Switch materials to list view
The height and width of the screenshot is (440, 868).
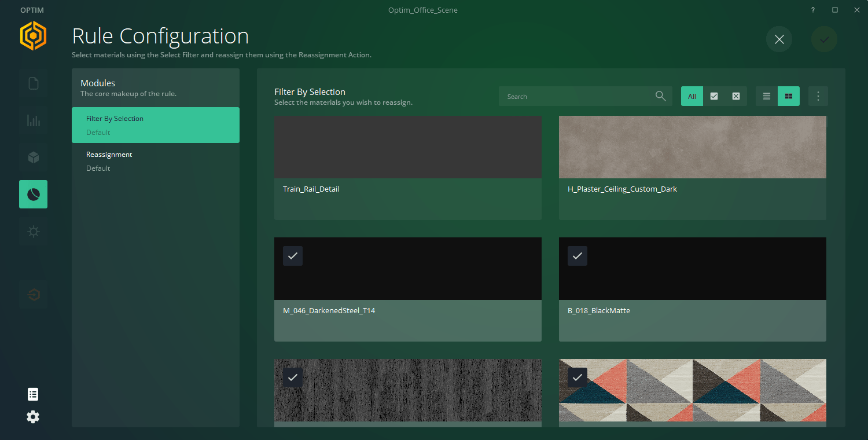click(x=766, y=96)
